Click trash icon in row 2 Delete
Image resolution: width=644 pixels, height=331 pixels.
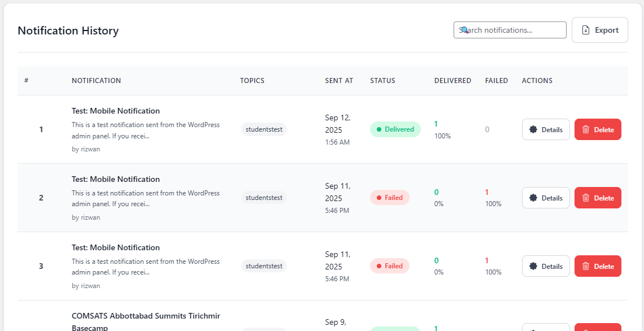[x=586, y=198]
